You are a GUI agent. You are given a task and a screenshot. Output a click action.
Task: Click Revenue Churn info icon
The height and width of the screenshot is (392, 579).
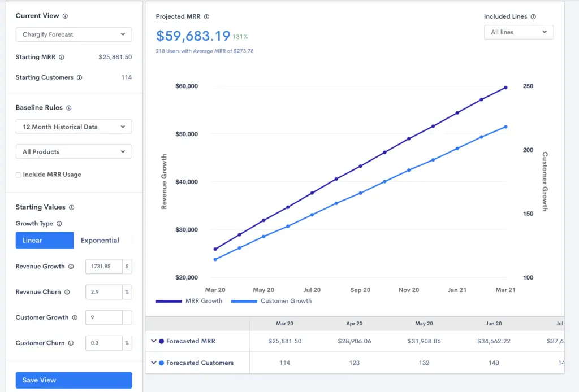[x=67, y=292]
